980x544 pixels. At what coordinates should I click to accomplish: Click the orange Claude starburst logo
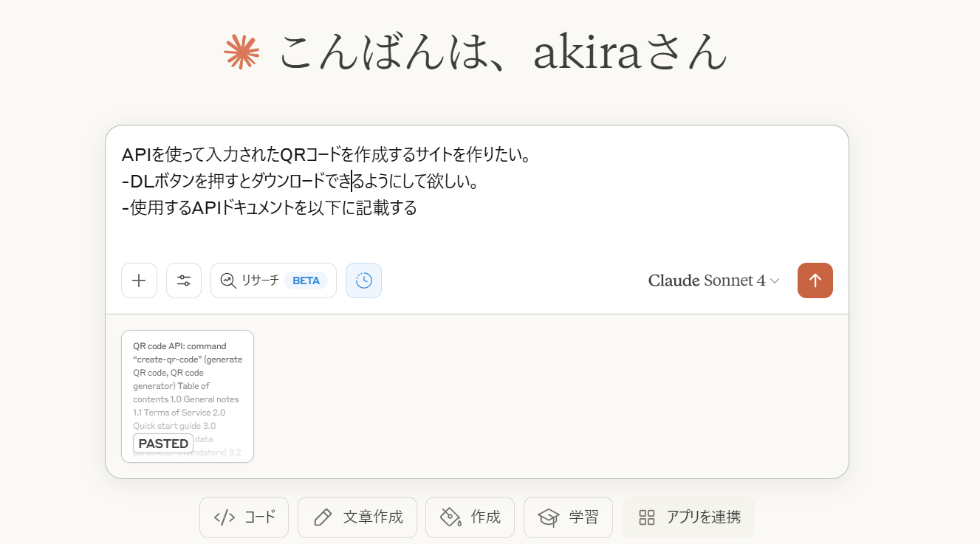click(x=242, y=52)
